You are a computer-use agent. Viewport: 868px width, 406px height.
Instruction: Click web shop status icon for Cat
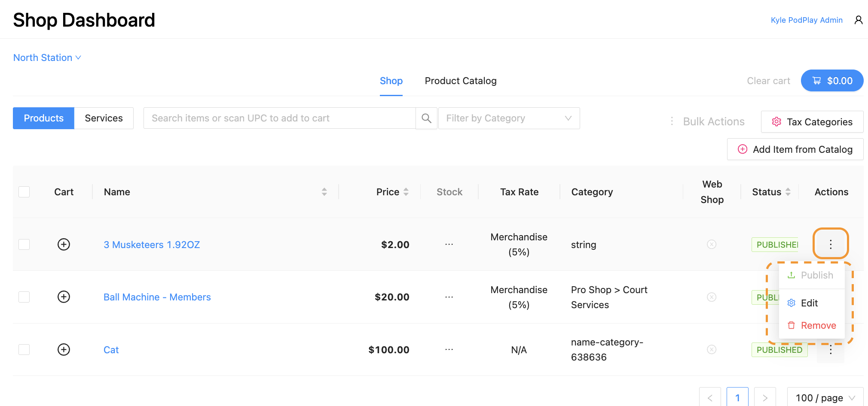coord(712,350)
